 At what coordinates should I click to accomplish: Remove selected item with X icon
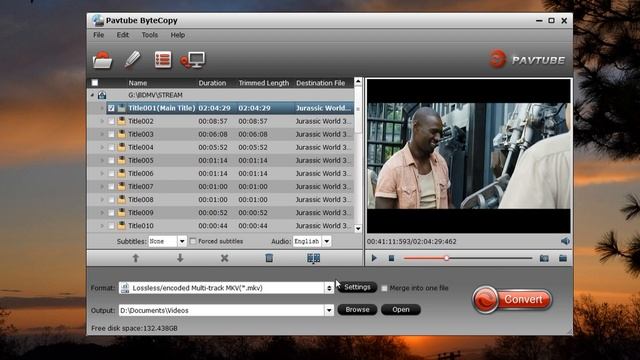224,258
